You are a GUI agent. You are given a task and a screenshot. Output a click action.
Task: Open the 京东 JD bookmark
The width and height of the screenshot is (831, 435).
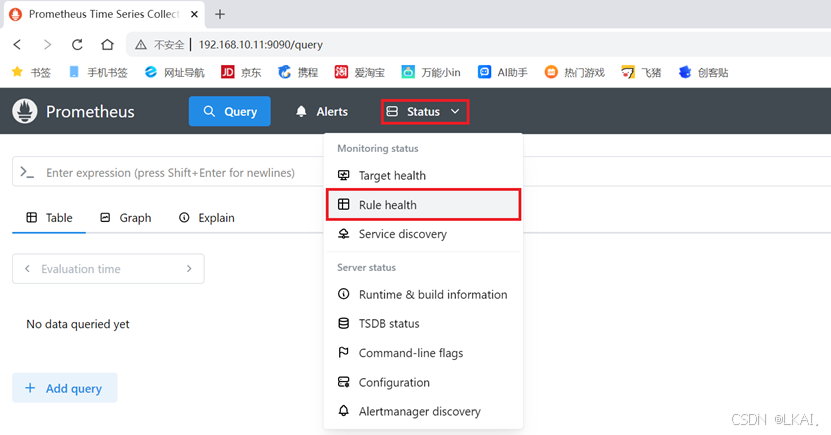[x=241, y=72]
